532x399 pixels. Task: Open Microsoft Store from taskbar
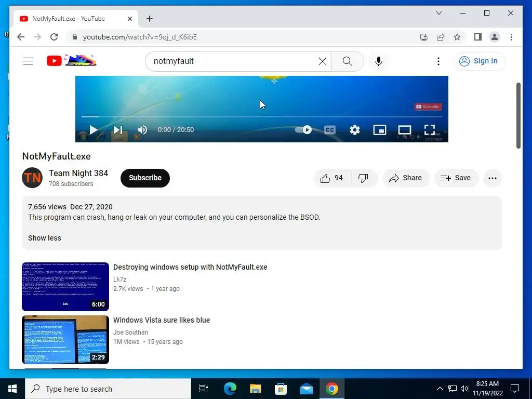coord(281,389)
